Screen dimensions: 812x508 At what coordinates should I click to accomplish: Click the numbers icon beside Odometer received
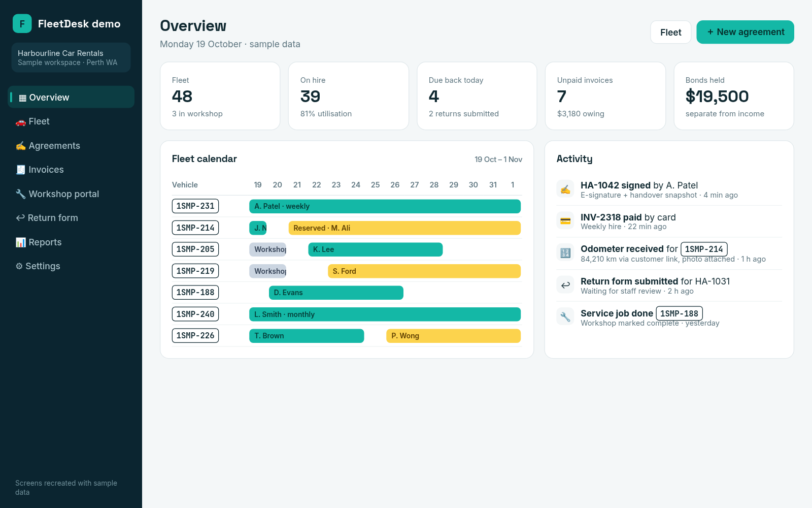click(565, 253)
